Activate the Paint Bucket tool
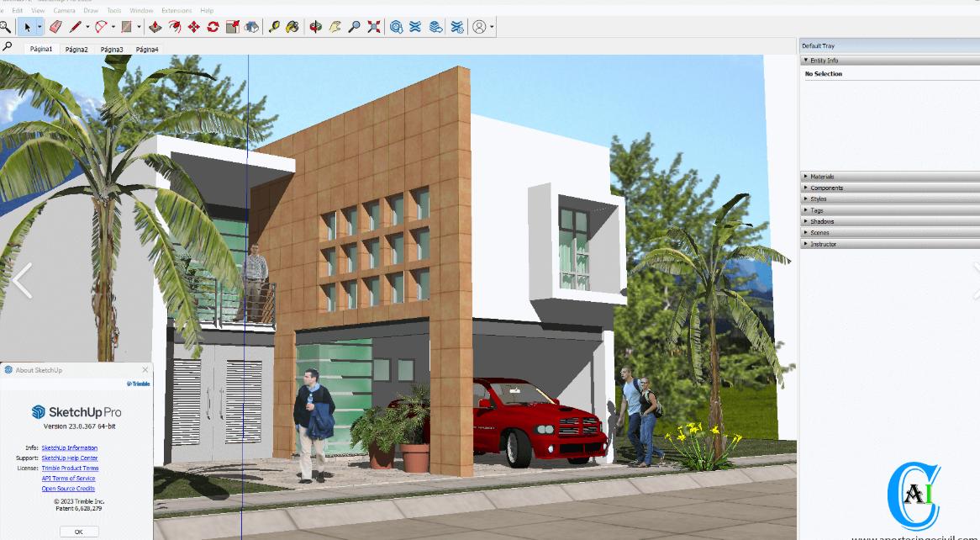 point(292,27)
